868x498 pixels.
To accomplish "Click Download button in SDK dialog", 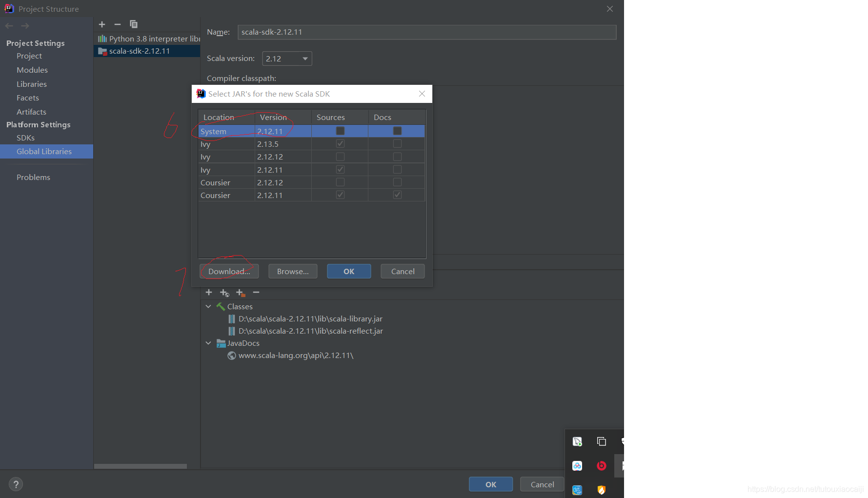I will click(229, 271).
